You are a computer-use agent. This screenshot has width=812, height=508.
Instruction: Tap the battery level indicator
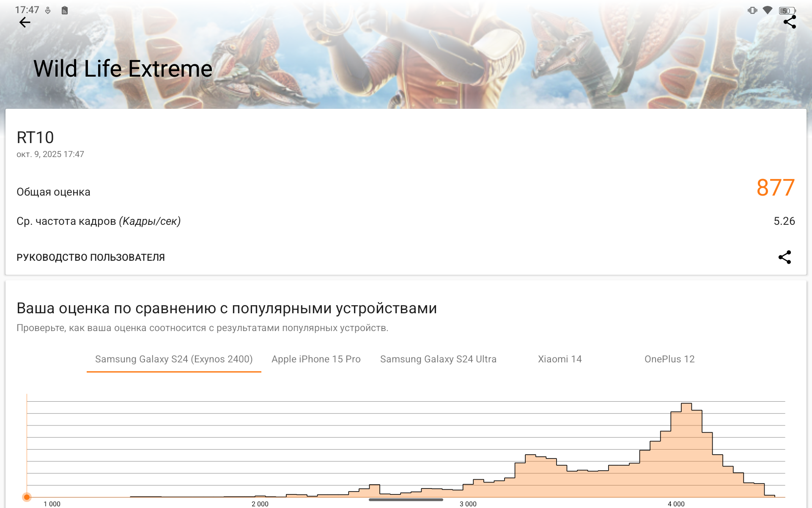click(787, 11)
